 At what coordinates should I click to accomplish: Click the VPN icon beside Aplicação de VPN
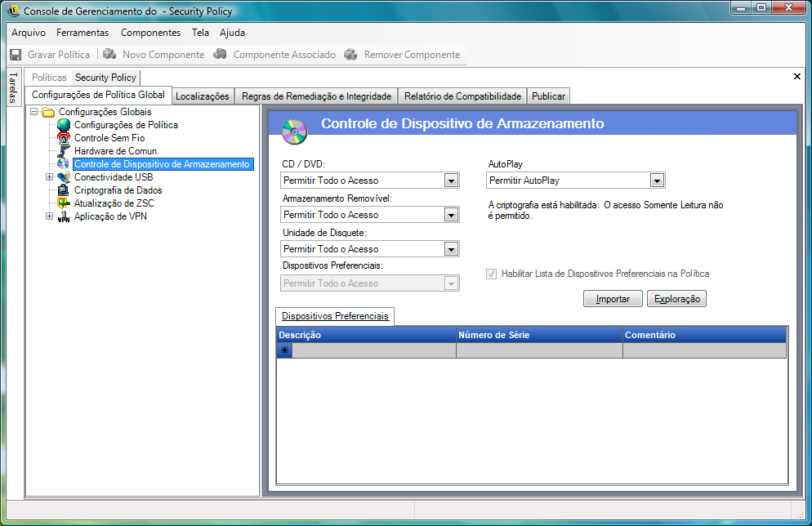point(64,216)
